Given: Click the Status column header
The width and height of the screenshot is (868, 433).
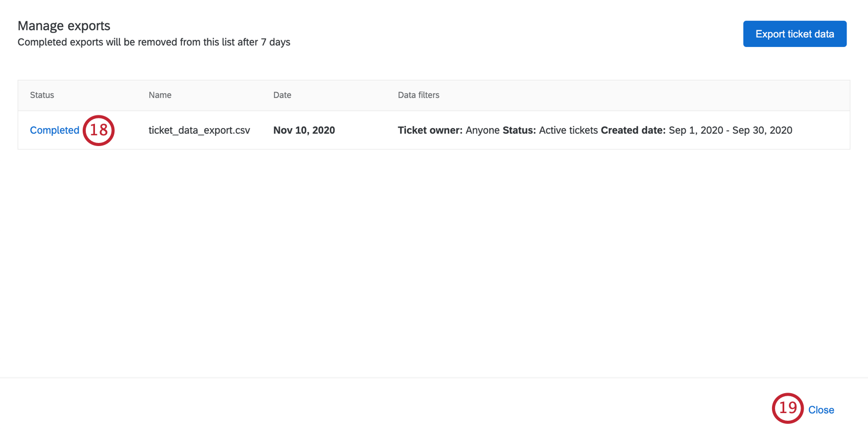Looking at the screenshot, I should (42, 95).
